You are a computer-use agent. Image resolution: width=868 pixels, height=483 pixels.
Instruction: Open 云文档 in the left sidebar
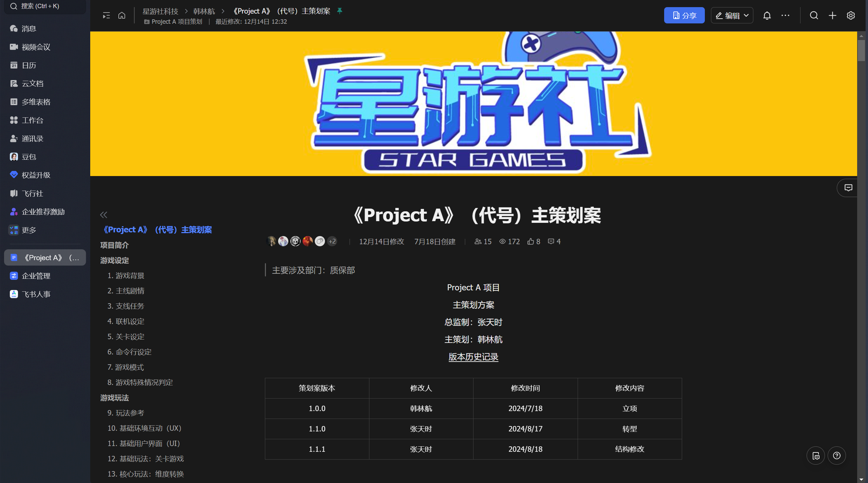(32, 84)
